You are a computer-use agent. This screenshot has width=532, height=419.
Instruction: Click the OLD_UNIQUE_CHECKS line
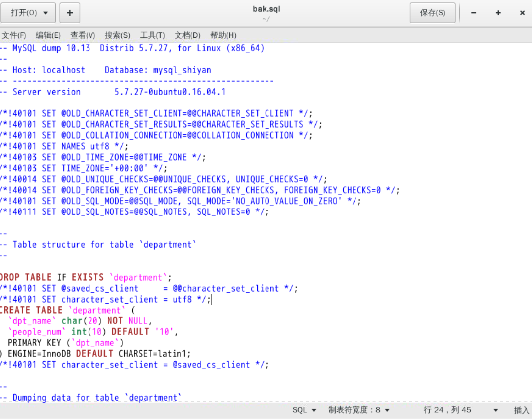click(x=164, y=179)
